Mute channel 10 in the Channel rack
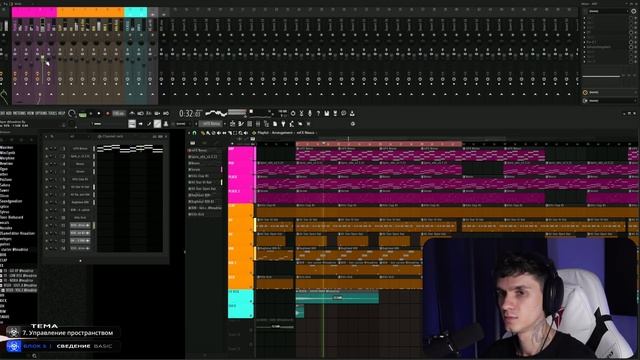Screen dimensions: 640x360 47,218
